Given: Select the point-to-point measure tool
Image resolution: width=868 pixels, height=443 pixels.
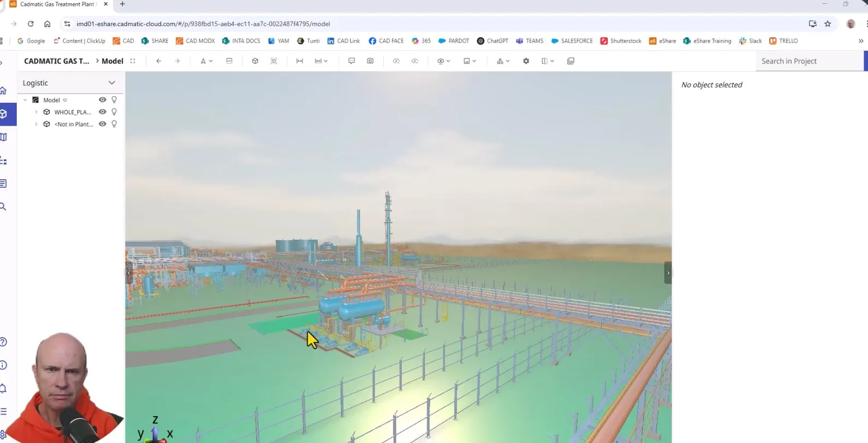Looking at the screenshot, I should pos(300,61).
